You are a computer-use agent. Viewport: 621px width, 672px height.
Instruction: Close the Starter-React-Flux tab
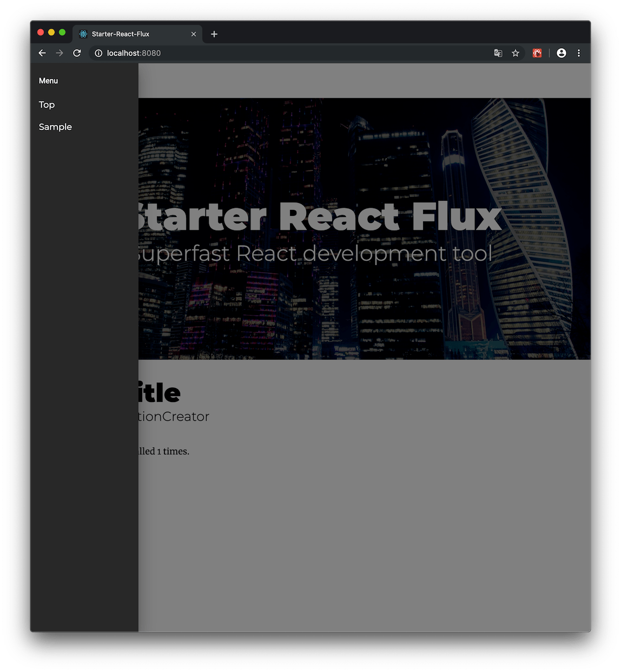click(194, 34)
